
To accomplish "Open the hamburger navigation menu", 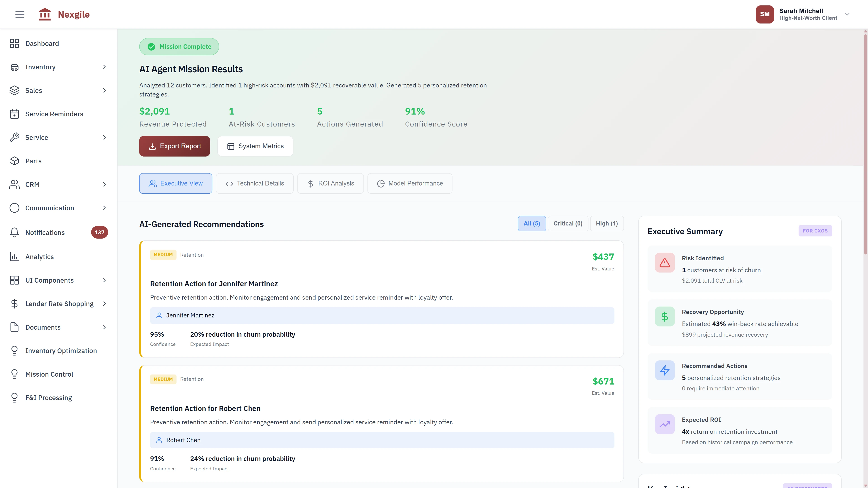I will pos(19,14).
